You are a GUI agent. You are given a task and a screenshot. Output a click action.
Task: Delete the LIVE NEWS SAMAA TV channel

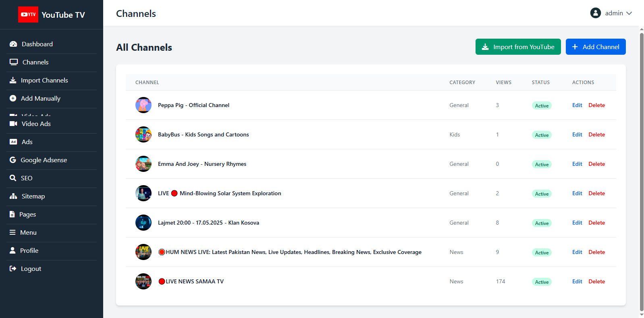point(596,281)
